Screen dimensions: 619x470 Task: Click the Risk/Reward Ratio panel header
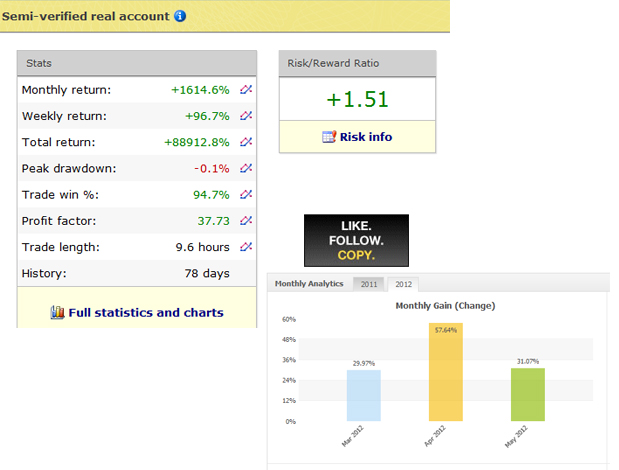click(x=358, y=63)
